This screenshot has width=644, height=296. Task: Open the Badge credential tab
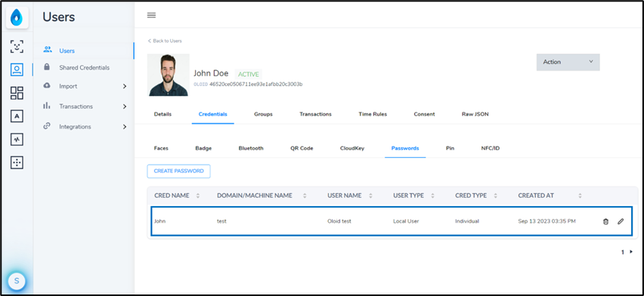(x=203, y=148)
